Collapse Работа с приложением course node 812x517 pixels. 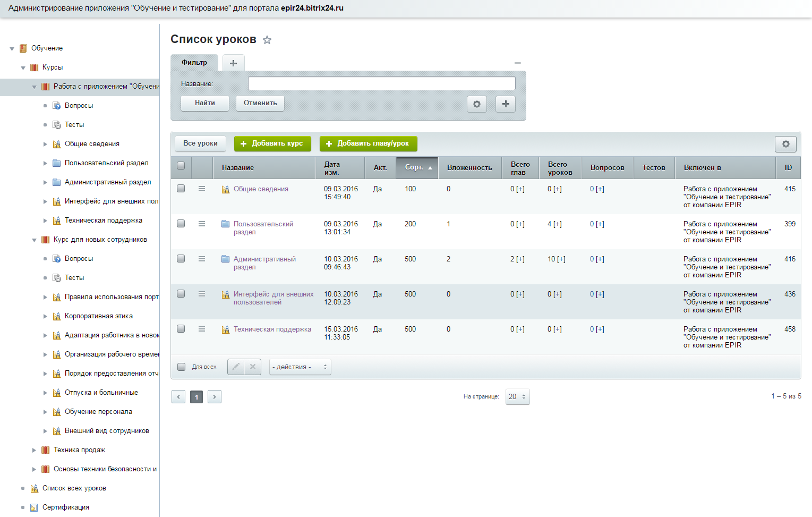[x=34, y=87]
